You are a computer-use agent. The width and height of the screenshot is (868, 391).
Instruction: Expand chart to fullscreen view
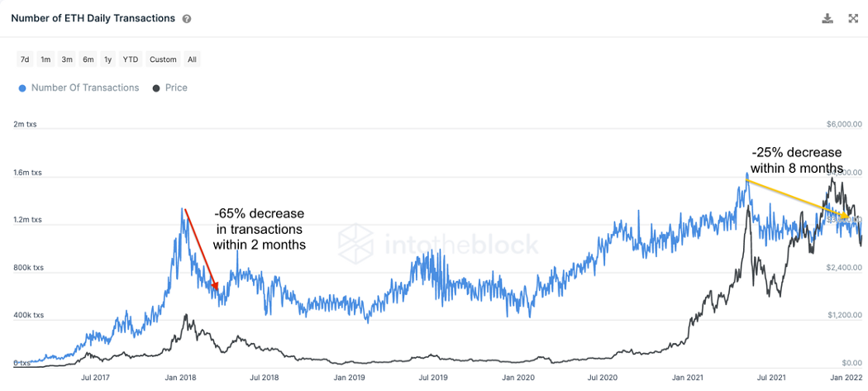(x=854, y=18)
